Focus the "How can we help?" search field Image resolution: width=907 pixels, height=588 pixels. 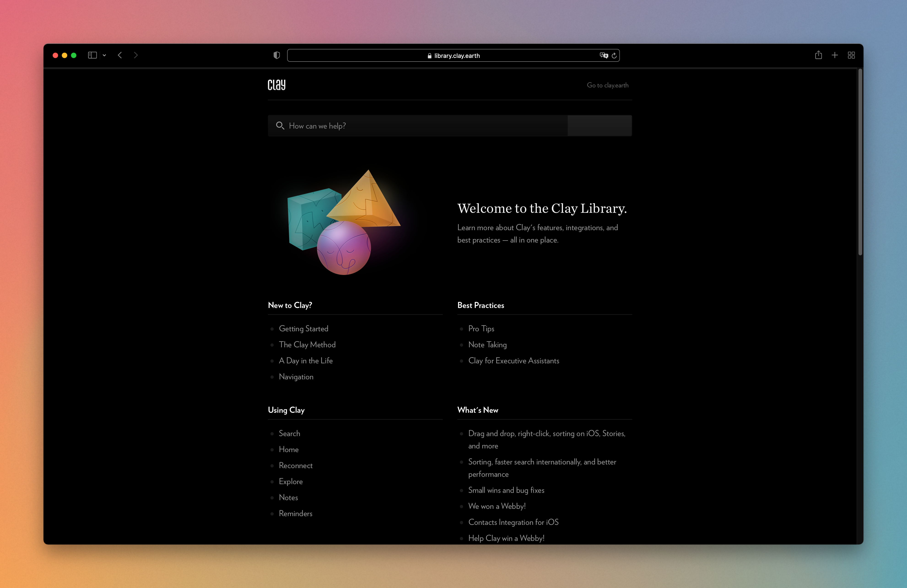[419, 126]
